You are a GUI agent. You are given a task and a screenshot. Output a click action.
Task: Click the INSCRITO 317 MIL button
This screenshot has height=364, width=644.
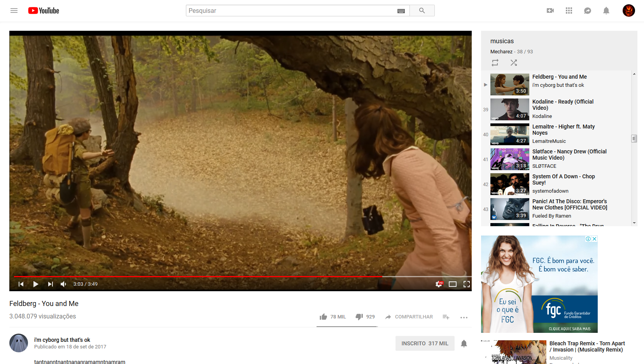tap(425, 343)
